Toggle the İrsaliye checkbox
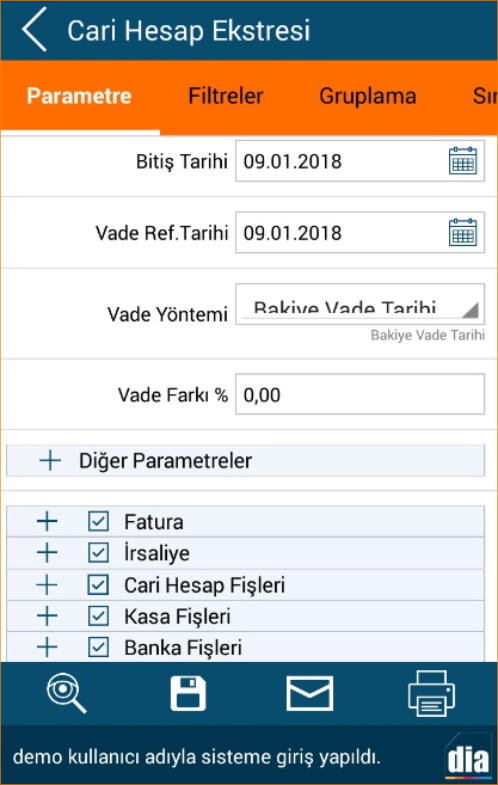The height and width of the screenshot is (785, 498). (x=98, y=553)
